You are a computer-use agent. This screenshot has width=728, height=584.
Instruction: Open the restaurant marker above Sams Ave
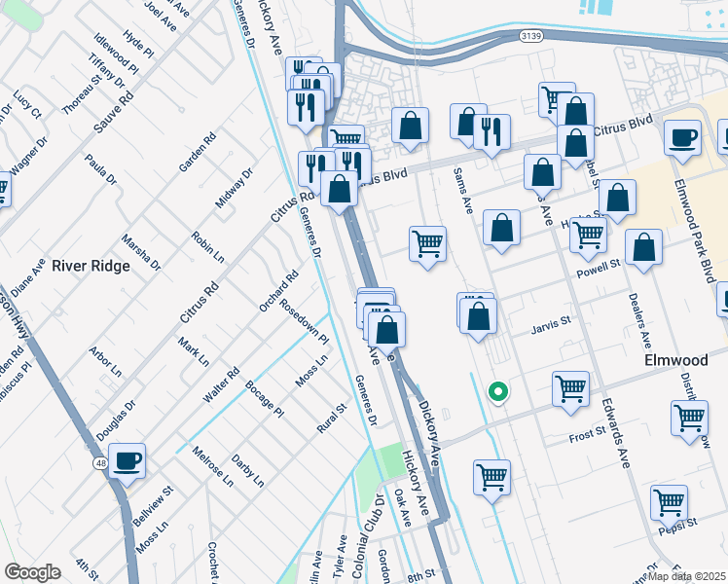[x=492, y=131]
